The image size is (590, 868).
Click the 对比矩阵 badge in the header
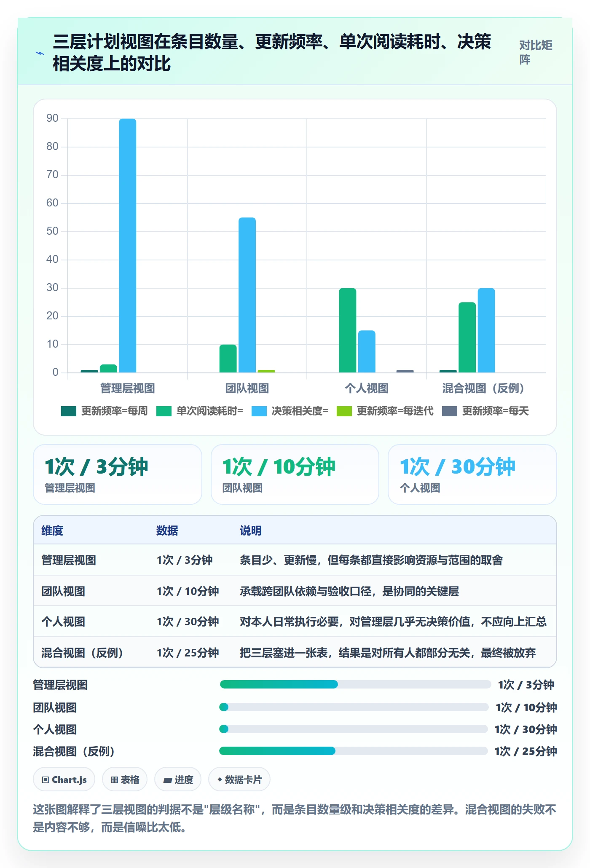coord(536,53)
